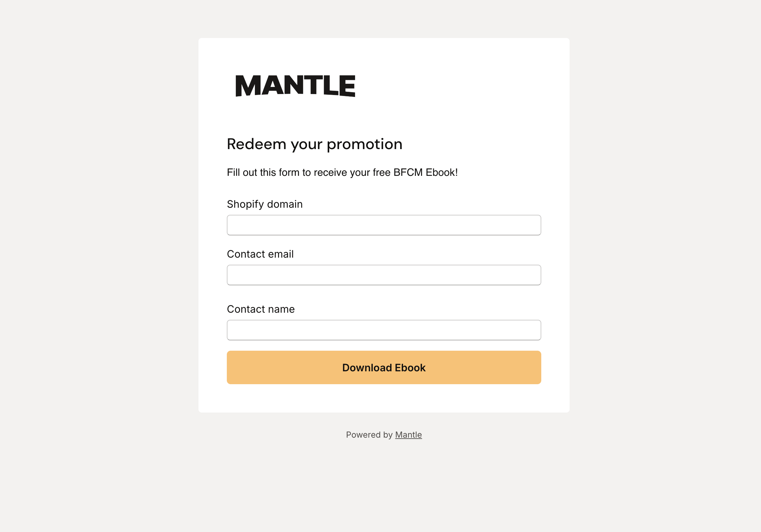
Task: Click the gray page background
Action: pyautogui.click(x=100, y=265)
